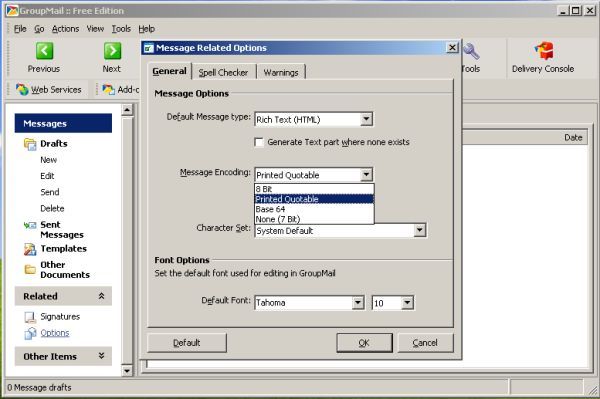Click the Cancel button
Image resolution: width=600 pixels, height=399 pixels.
(x=425, y=343)
